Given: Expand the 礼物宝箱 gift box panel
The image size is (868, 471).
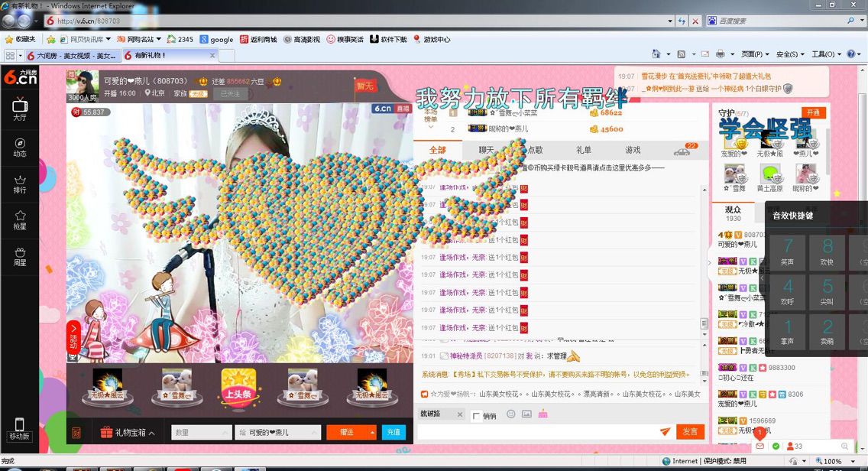Looking at the screenshot, I should (x=128, y=432).
